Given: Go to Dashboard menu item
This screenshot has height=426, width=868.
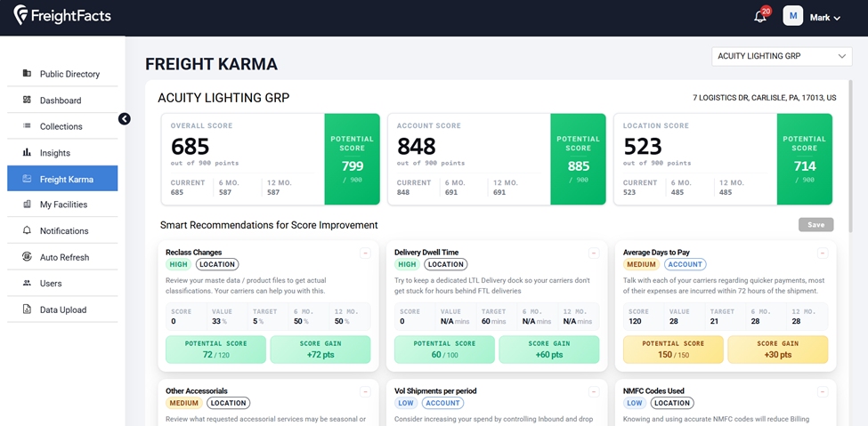Looking at the screenshot, I should [x=62, y=100].
